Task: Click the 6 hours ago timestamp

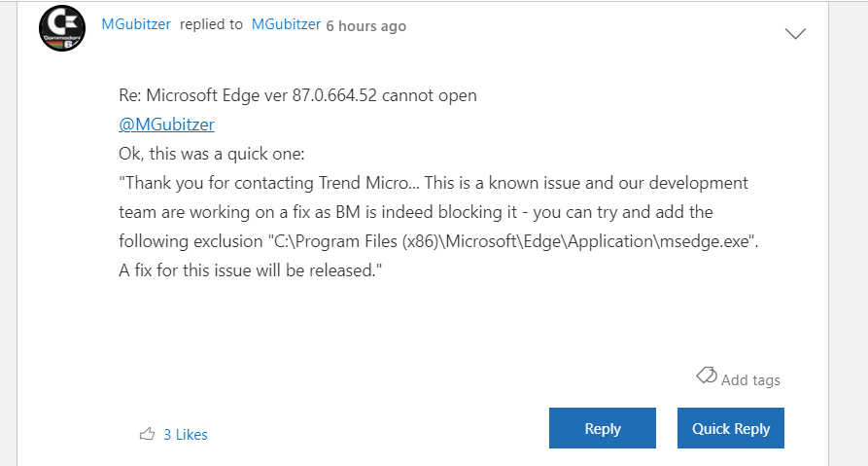Action: click(x=365, y=25)
